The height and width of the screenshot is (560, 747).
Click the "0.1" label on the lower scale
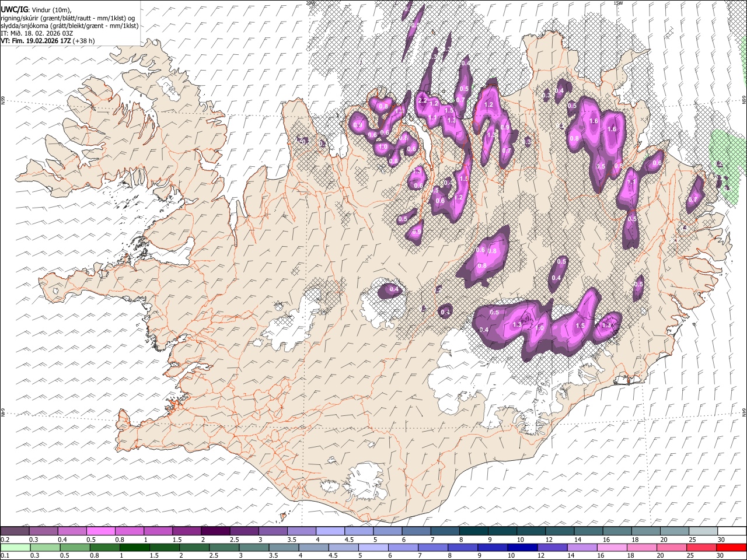[5, 556]
